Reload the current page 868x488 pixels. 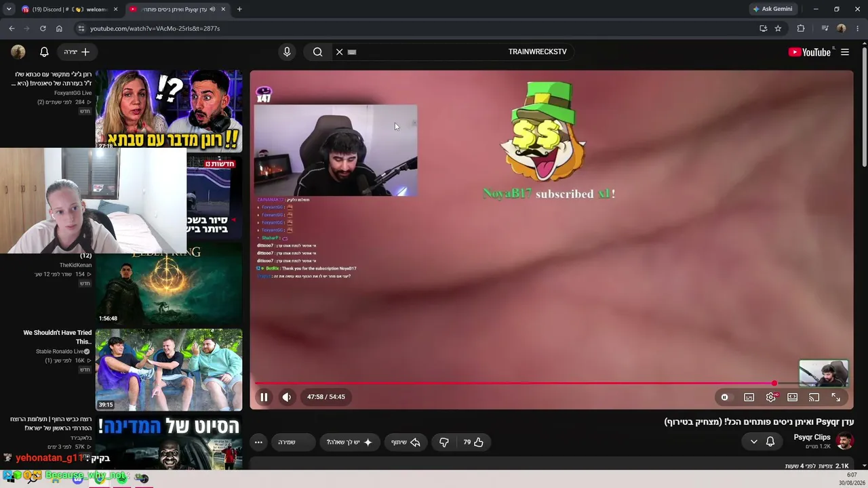coord(43,28)
